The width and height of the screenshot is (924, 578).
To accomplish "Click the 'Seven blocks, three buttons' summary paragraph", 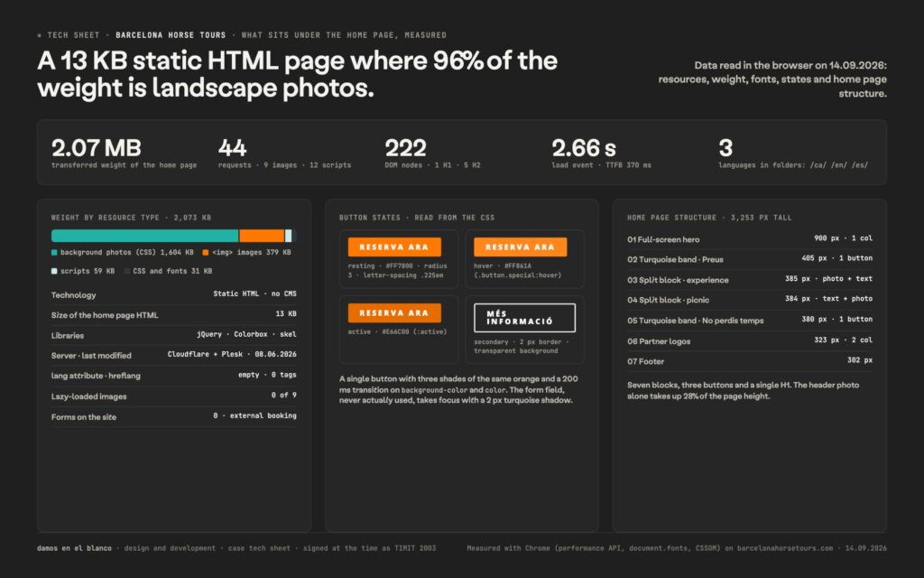I will coord(744,390).
